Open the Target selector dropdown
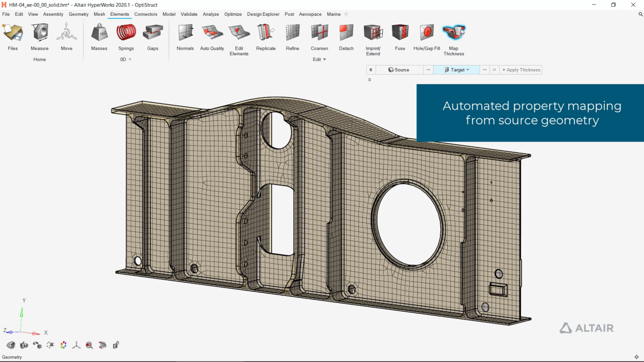Image resolution: width=644 pixels, height=362 pixels. point(468,70)
